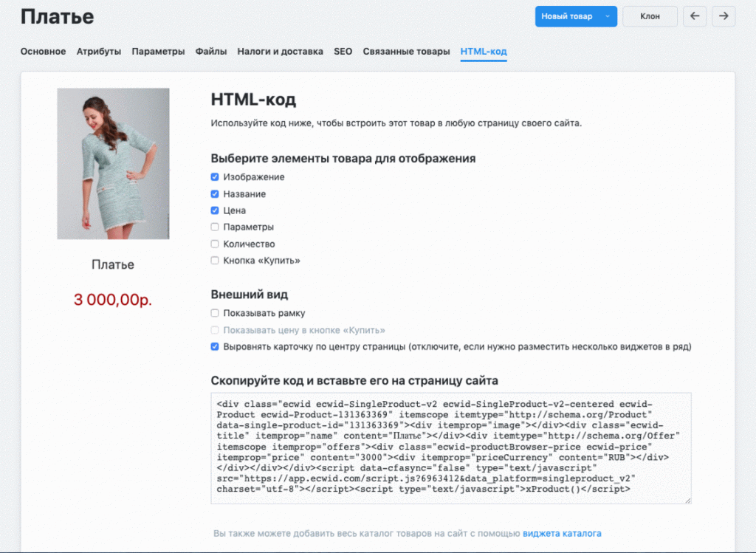Grab the code box resize handle corner
Viewport: 756px width, 553px height.
687,501
